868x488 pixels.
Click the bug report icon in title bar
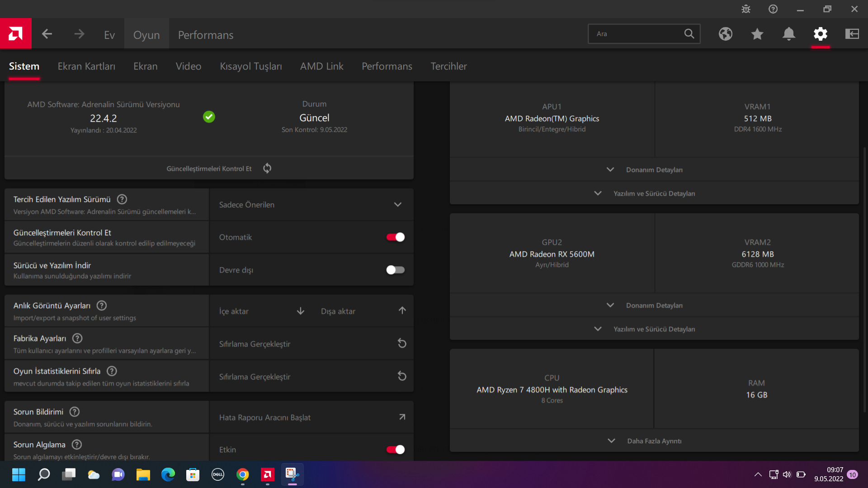(746, 9)
